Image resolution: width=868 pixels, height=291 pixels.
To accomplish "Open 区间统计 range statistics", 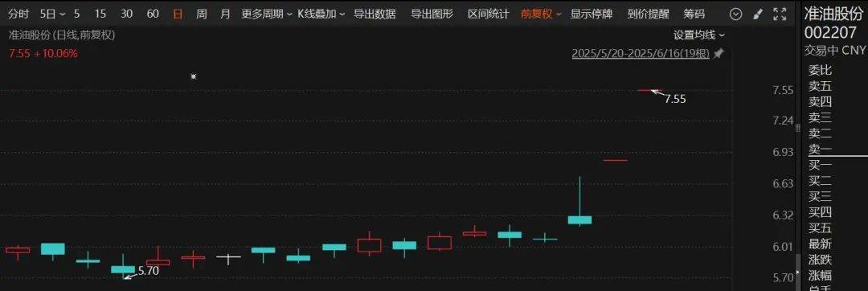I will coord(489,14).
